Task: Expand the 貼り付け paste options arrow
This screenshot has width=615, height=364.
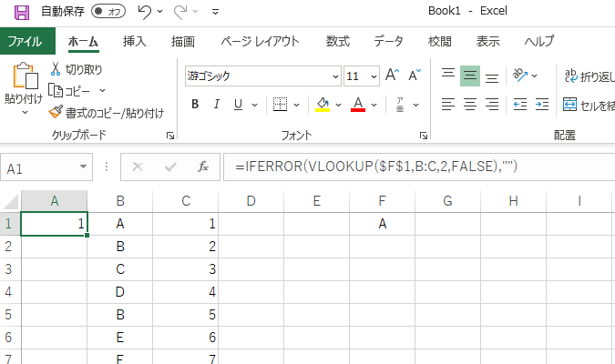Action: [25, 113]
